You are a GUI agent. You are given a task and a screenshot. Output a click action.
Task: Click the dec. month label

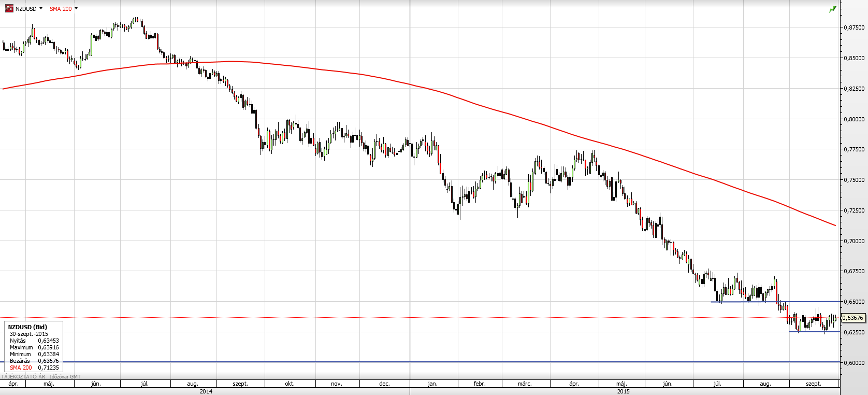[x=384, y=384]
